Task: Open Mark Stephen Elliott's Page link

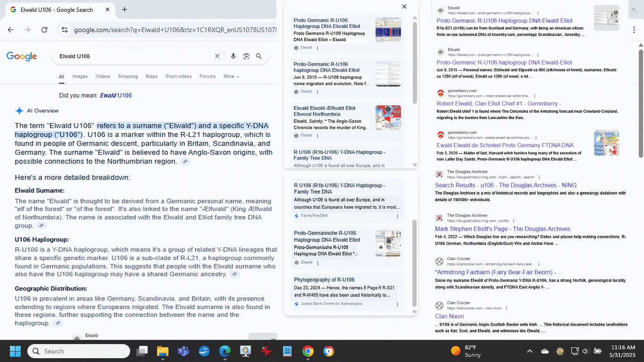Action: point(502,229)
